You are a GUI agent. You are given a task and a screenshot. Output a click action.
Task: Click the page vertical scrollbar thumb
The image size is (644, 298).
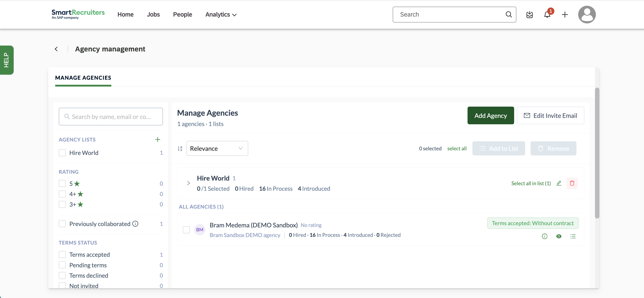point(597,153)
